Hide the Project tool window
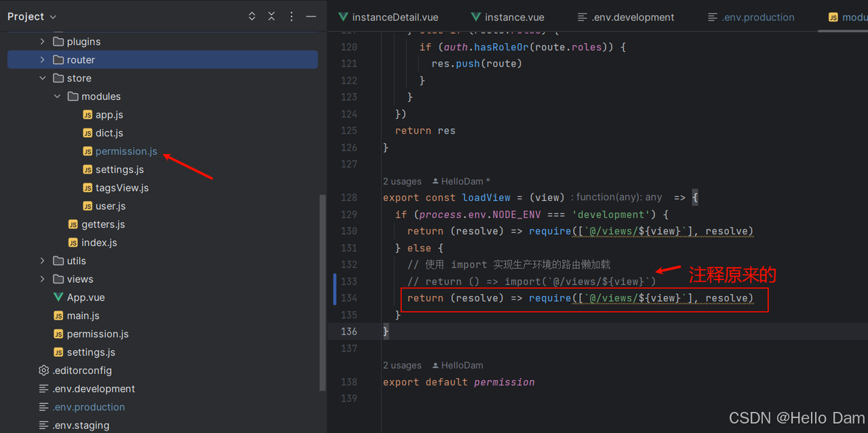The image size is (868, 433). point(311,16)
